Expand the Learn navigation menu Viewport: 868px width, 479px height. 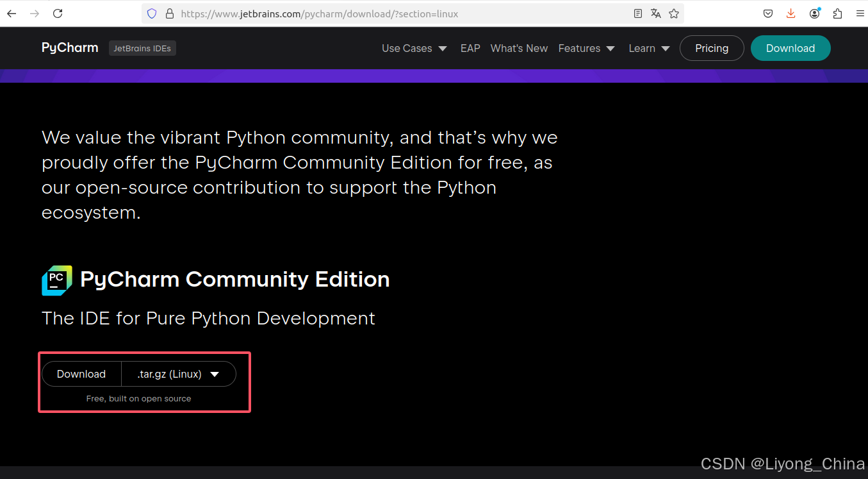[648, 48]
